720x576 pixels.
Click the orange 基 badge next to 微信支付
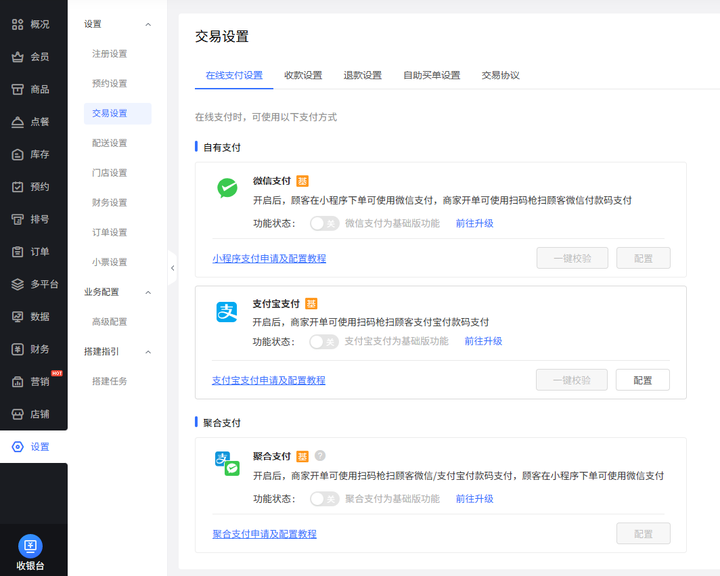[302, 181]
